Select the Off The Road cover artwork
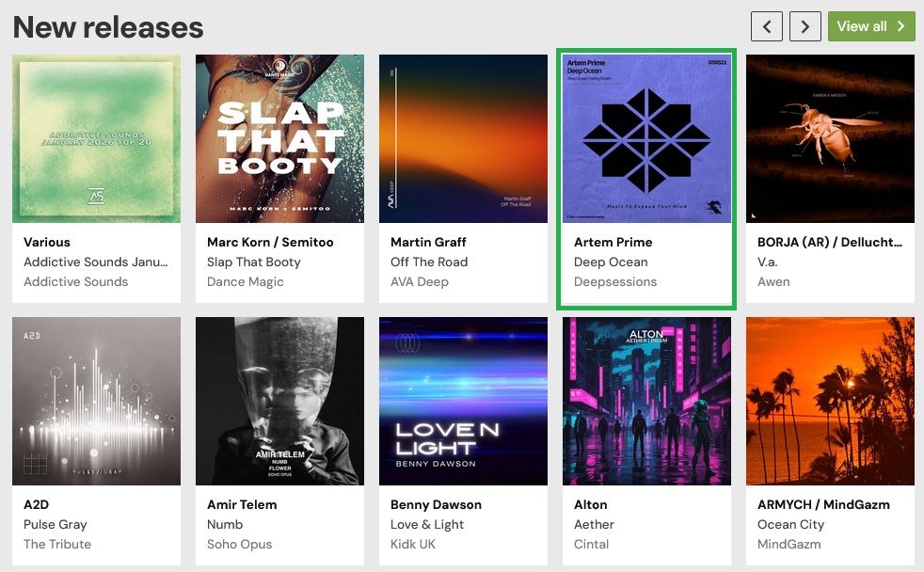 (x=463, y=138)
